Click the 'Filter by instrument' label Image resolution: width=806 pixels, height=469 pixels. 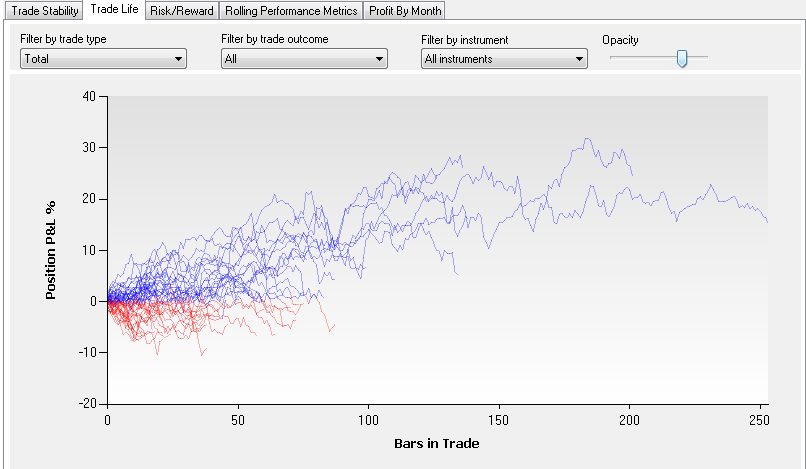(465, 39)
